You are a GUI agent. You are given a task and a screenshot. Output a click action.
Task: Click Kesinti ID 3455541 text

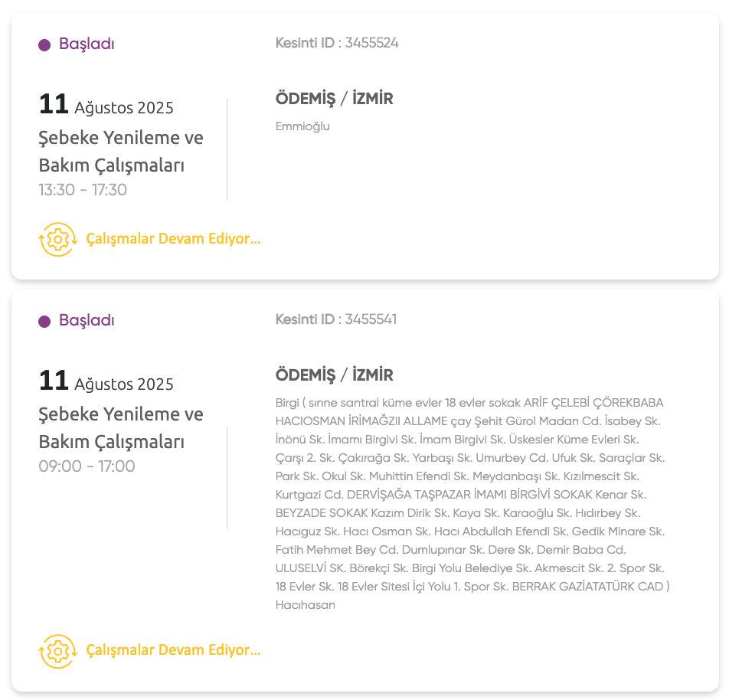336,319
